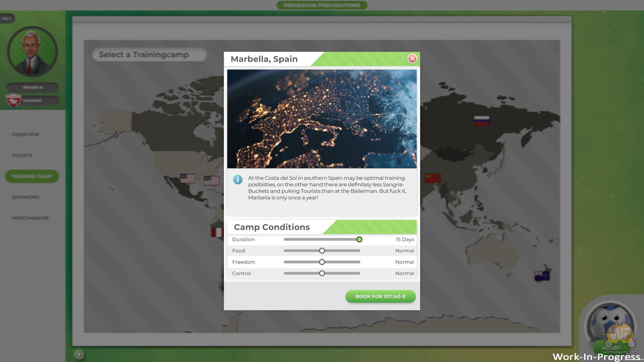This screenshot has height=362, width=644.
Task: Click the blue info icon
Action: point(237,180)
